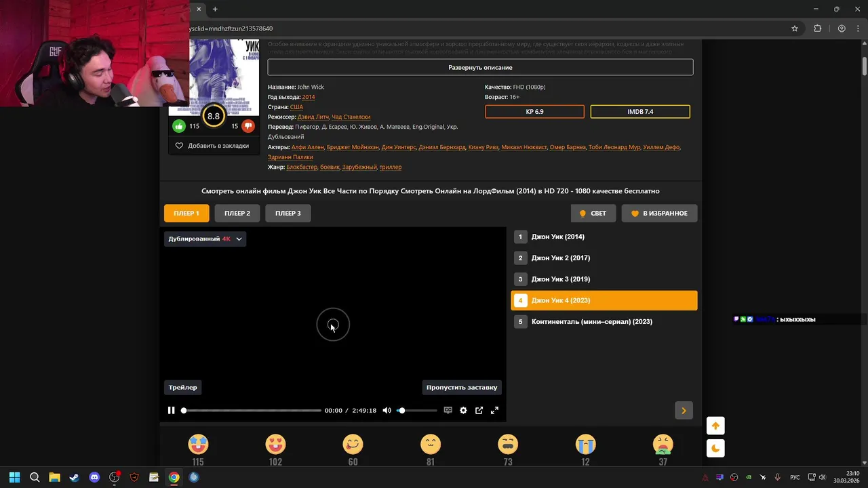
Task: Pause the video player
Action: coord(172,410)
